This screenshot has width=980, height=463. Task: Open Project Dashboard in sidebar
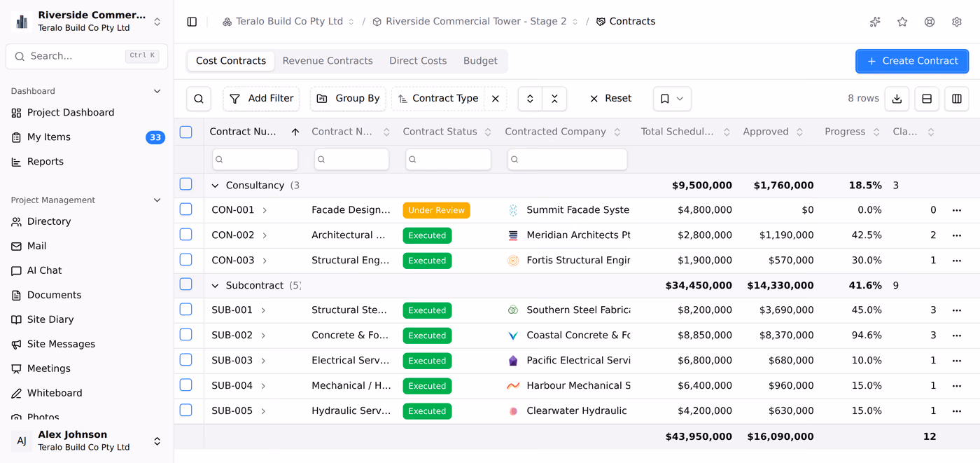(x=87, y=113)
